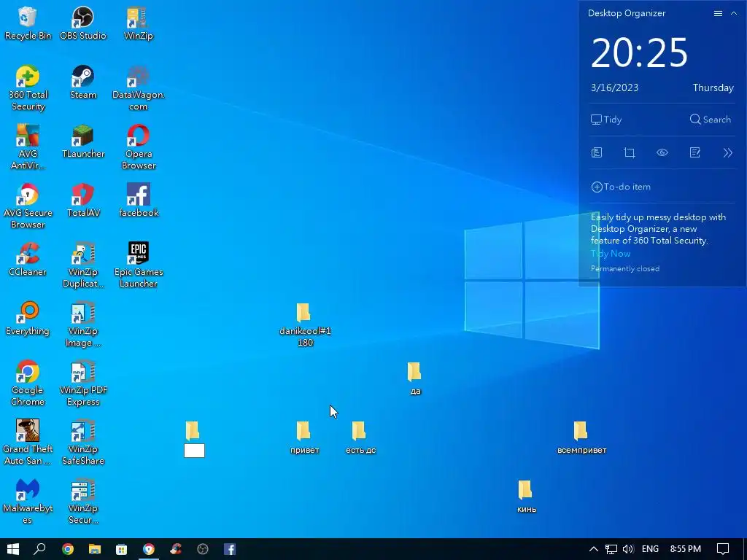
Task: Select the AVG AntiVirus shortcut
Action: click(28, 147)
